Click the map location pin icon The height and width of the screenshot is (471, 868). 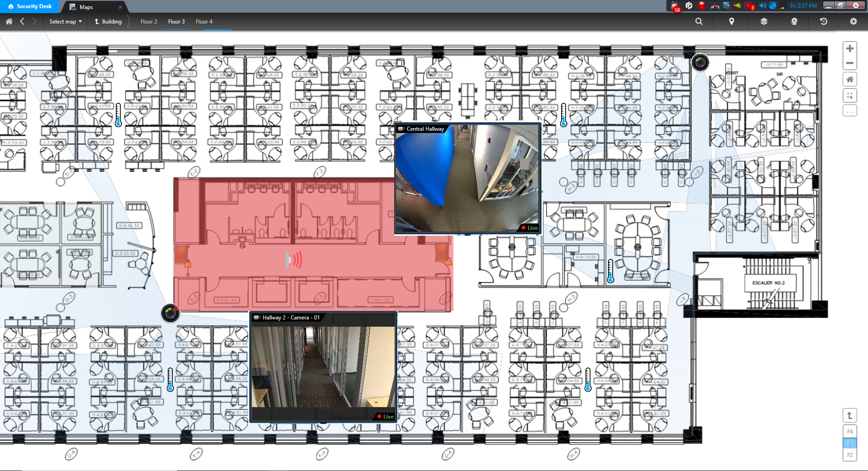pos(731,21)
